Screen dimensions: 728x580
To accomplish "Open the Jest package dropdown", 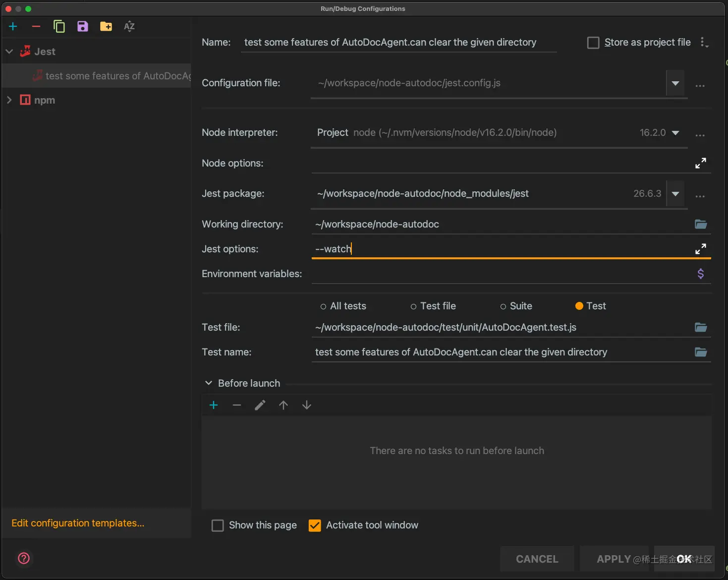I will [675, 194].
